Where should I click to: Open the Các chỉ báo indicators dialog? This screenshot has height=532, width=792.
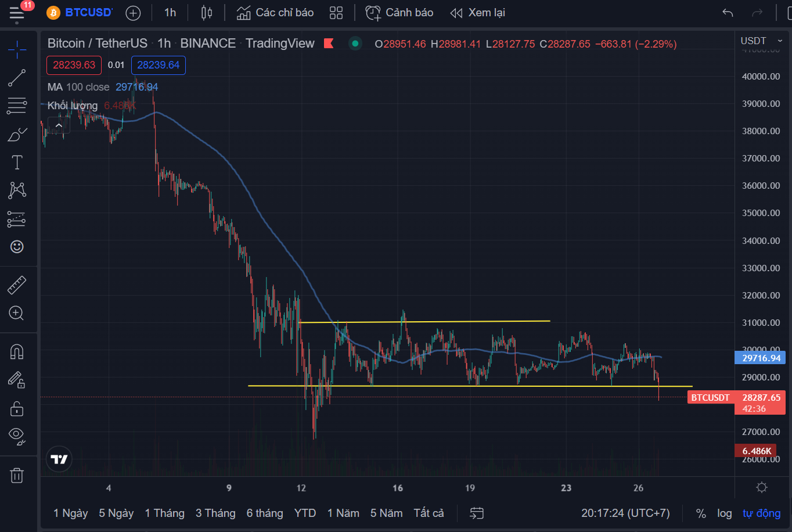pos(275,13)
